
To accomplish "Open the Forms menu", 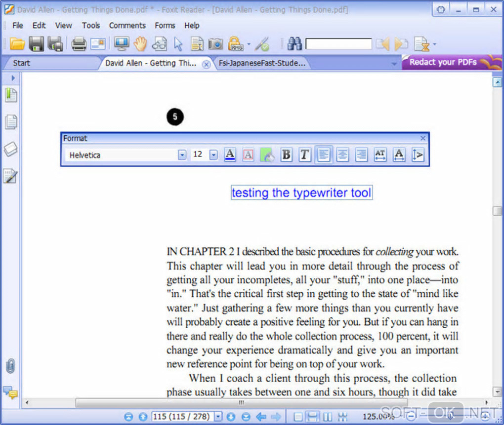I will [x=165, y=25].
